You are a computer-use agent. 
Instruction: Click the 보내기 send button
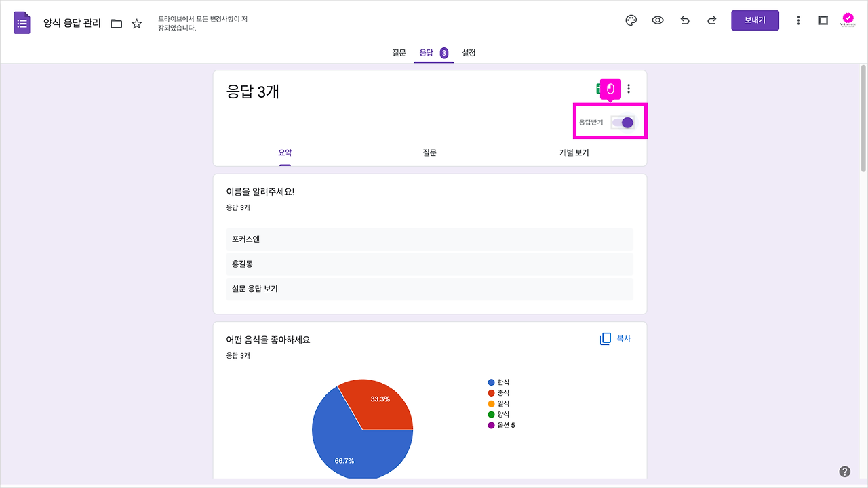pos(755,20)
